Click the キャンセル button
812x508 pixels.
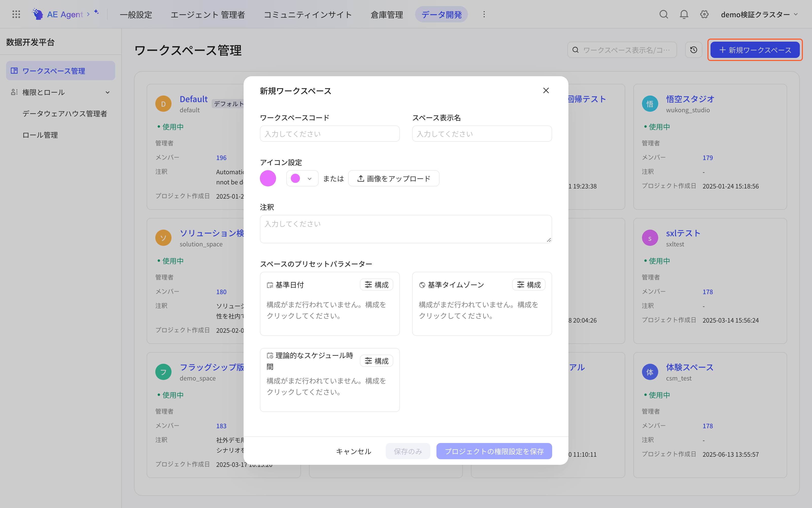coord(354,451)
